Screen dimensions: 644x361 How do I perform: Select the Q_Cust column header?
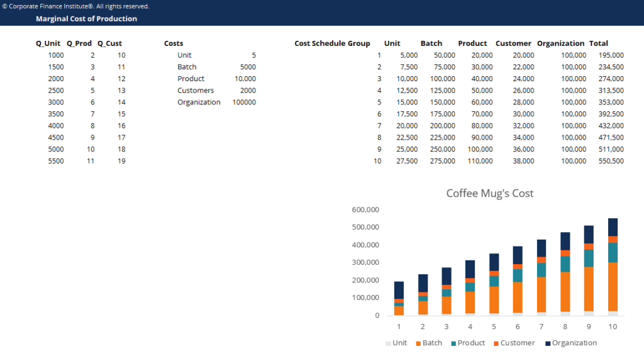pyautogui.click(x=110, y=43)
